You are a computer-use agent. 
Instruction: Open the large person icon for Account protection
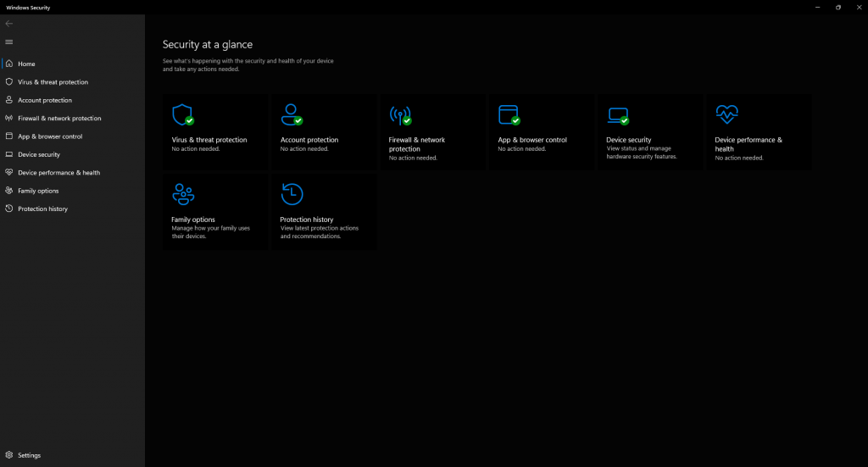pos(292,115)
